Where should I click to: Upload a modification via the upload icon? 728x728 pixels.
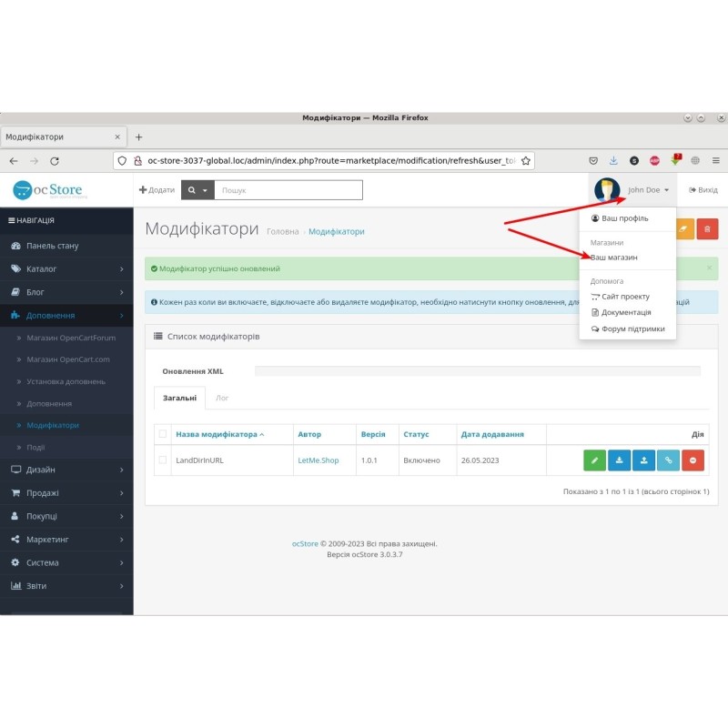click(643, 460)
